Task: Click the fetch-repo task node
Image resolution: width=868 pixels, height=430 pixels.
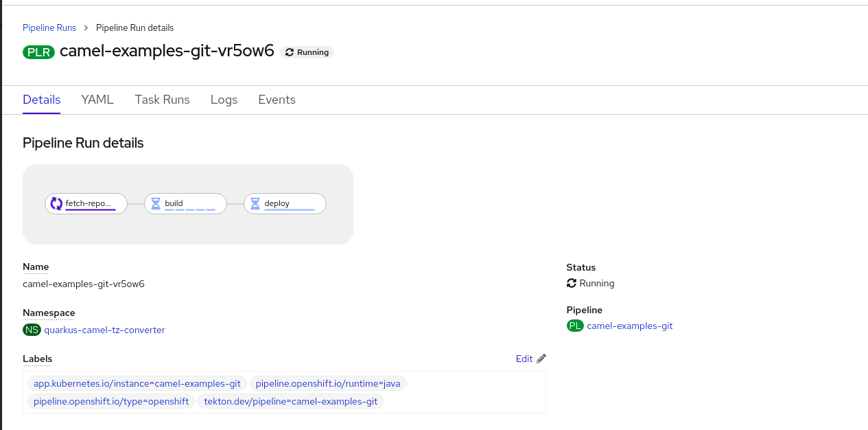Action: tap(86, 204)
